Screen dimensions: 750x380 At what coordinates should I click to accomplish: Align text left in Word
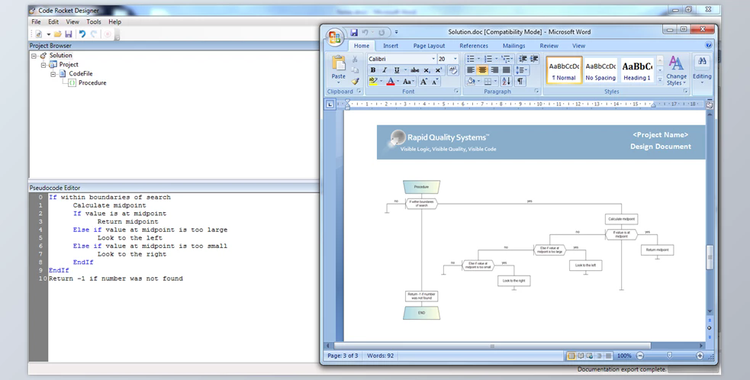click(471, 70)
